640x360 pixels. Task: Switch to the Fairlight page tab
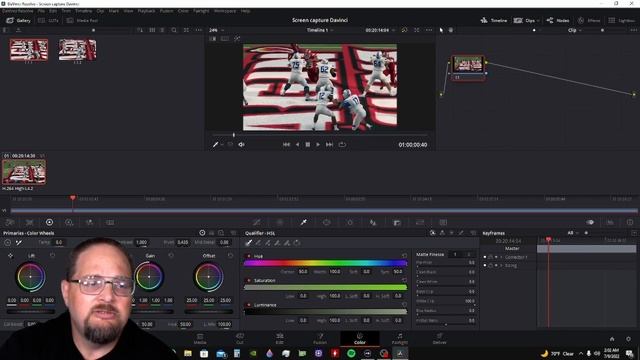pos(400,339)
